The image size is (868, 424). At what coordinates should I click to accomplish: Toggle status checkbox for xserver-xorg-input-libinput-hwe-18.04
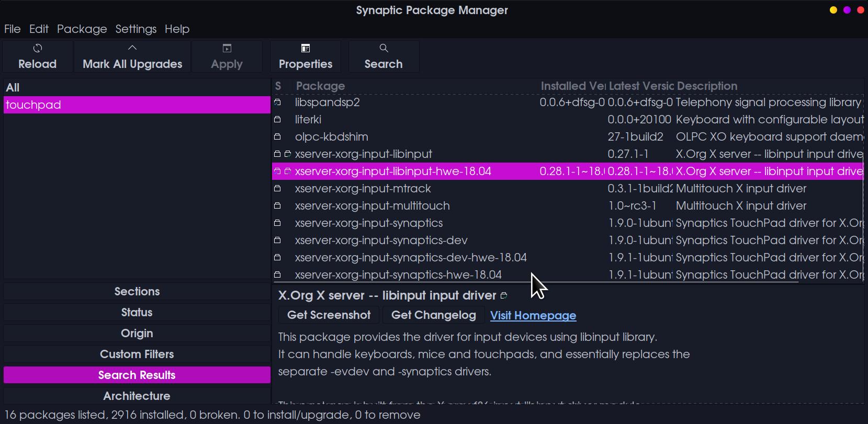pyautogui.click(x=277, y=171)
